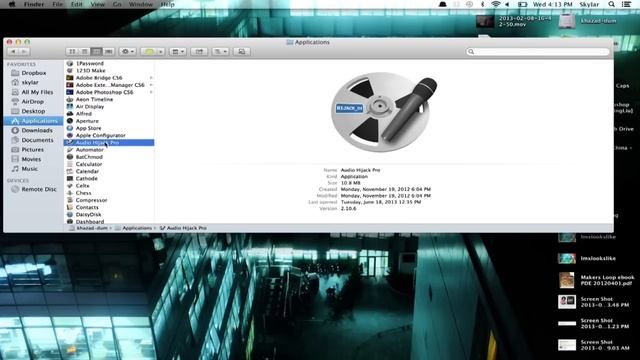This screenshot has width=640, height=360.
Task: Select Contacts in the application list
Action: (109, 207)
